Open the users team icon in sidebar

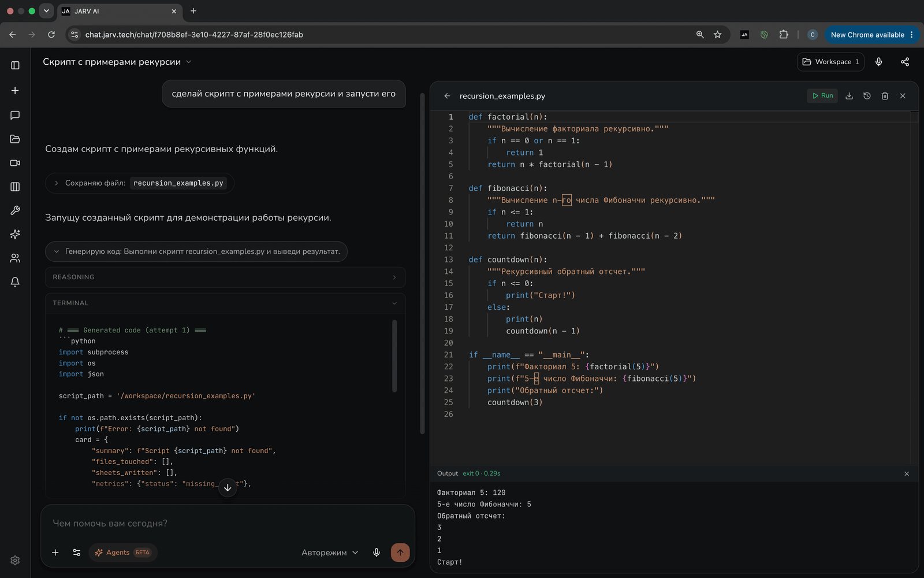click(x=15, y=258)
